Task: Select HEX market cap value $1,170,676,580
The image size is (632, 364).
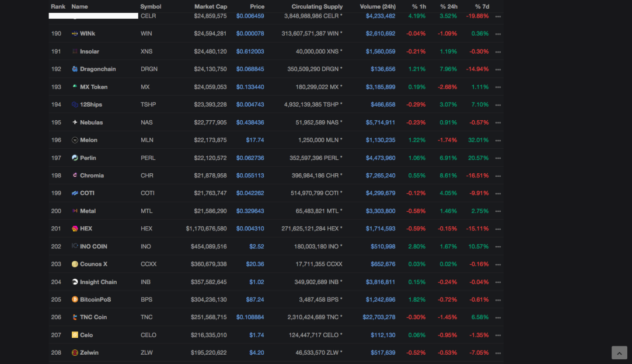Action: click(207, 229)
